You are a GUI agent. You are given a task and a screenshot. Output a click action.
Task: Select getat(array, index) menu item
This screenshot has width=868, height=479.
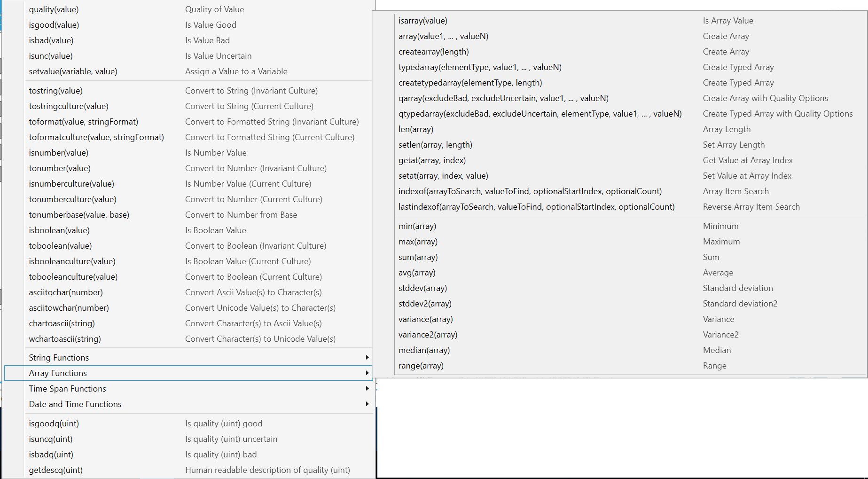[x=432, y=160]
